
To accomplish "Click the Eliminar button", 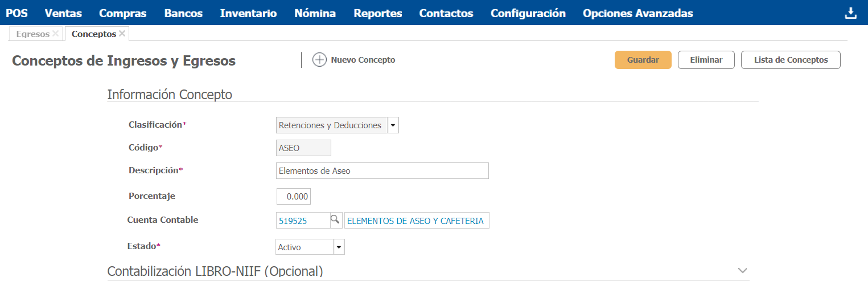I will coord(706,60).
